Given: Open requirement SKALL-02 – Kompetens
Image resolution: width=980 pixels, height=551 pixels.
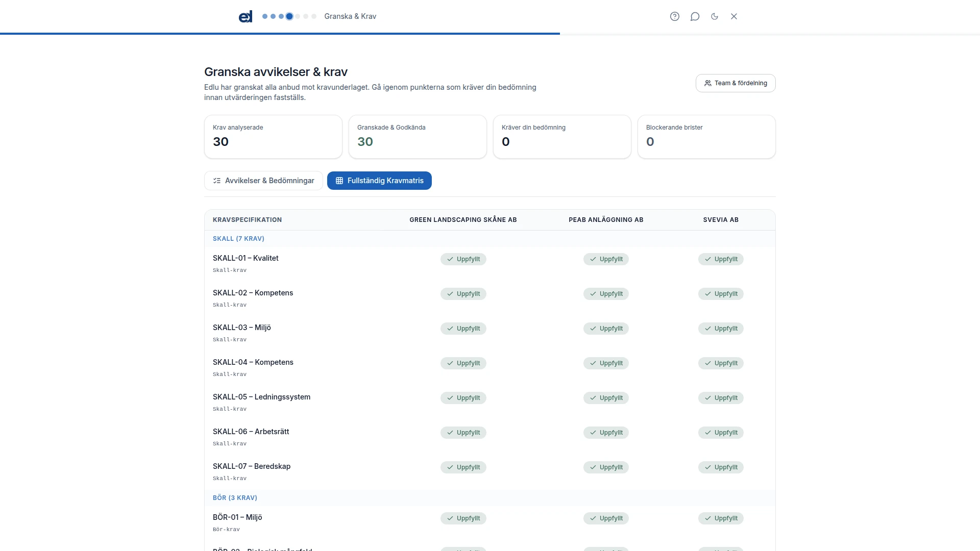Looking at the screenshot, I should tap(253, 293).
